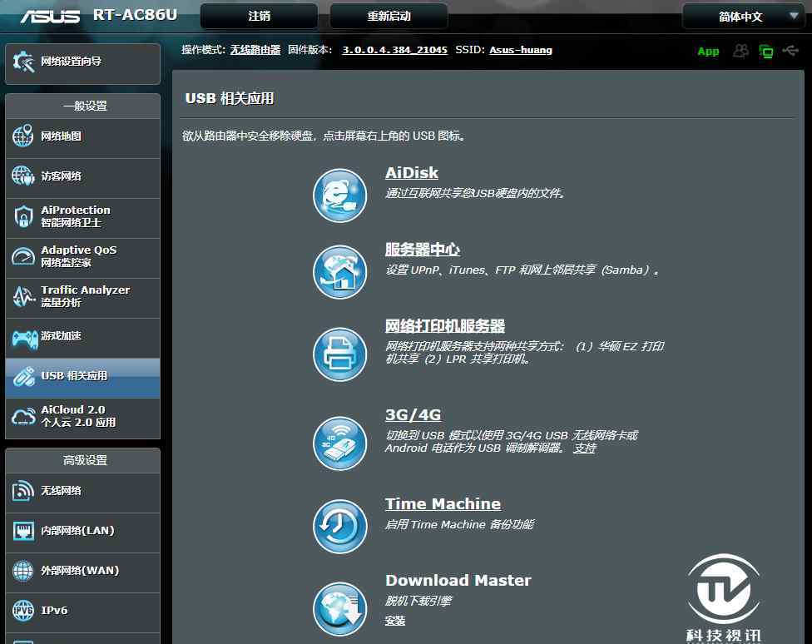Open 网络地图 in the sidebar
The height and width of the screenshot is (644, 812).
click(83, 136)
